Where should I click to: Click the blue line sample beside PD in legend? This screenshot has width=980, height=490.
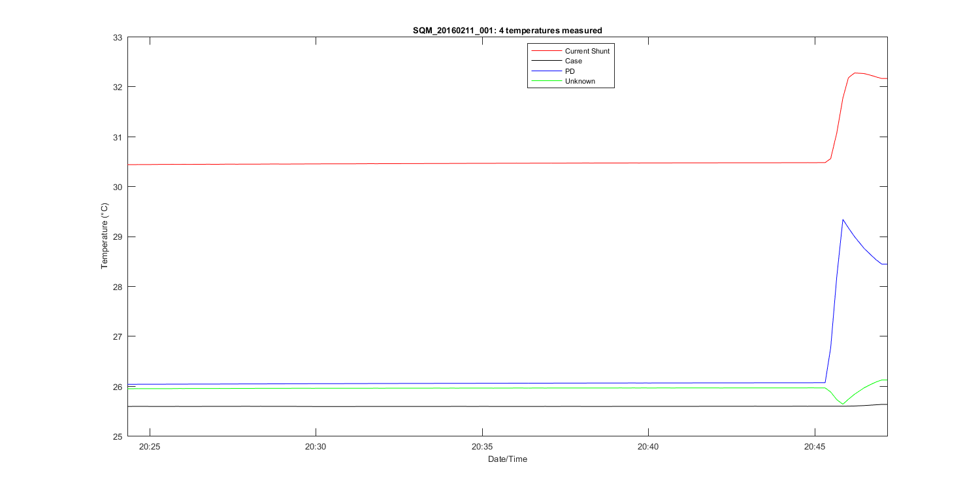(x=546, y=71)
